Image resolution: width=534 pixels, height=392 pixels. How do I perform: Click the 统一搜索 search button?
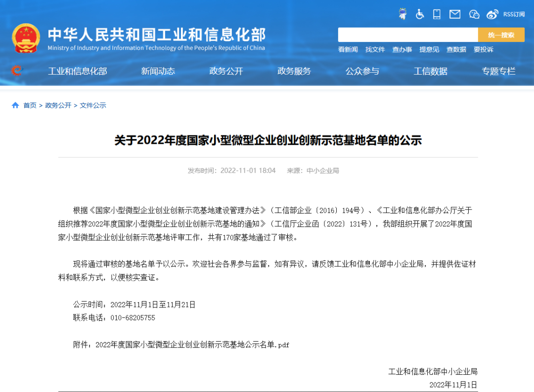point(501,35)
